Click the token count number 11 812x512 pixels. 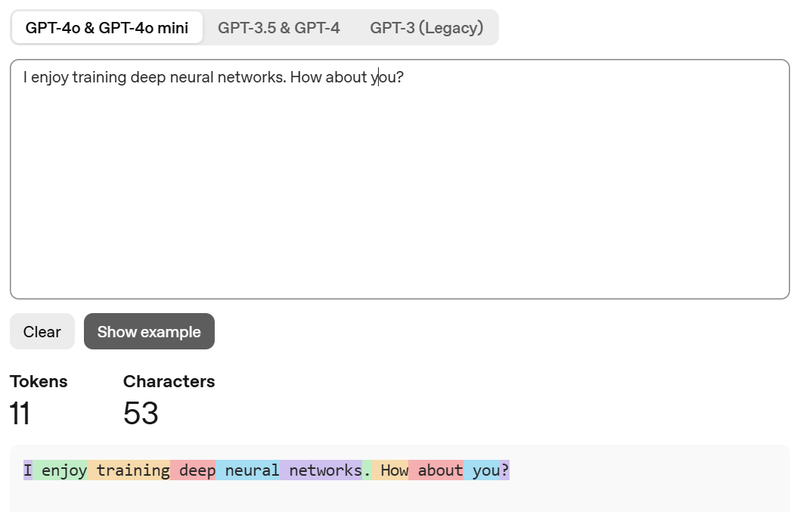[x=20, y=414]
